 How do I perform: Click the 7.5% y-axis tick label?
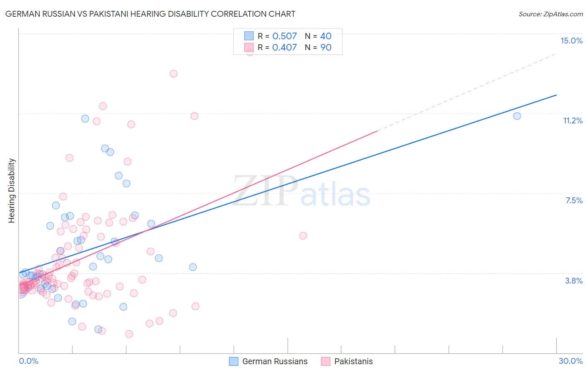(574, 200)
